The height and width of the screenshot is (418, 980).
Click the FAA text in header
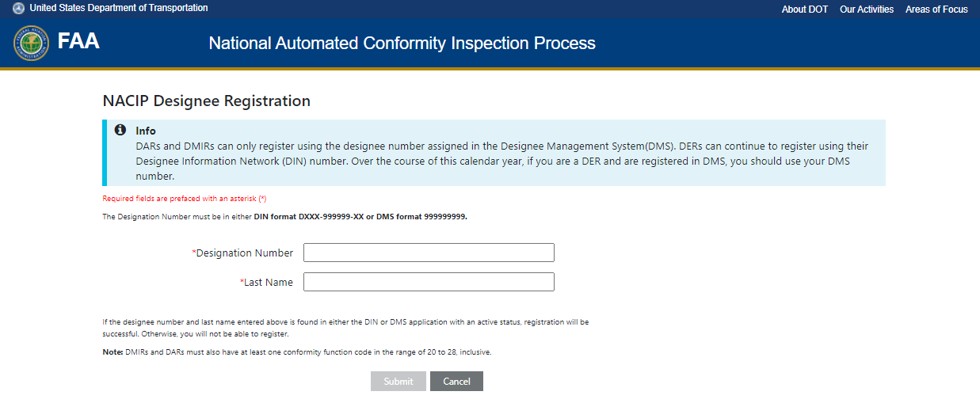pyautogui.click(x=78, y=42)
